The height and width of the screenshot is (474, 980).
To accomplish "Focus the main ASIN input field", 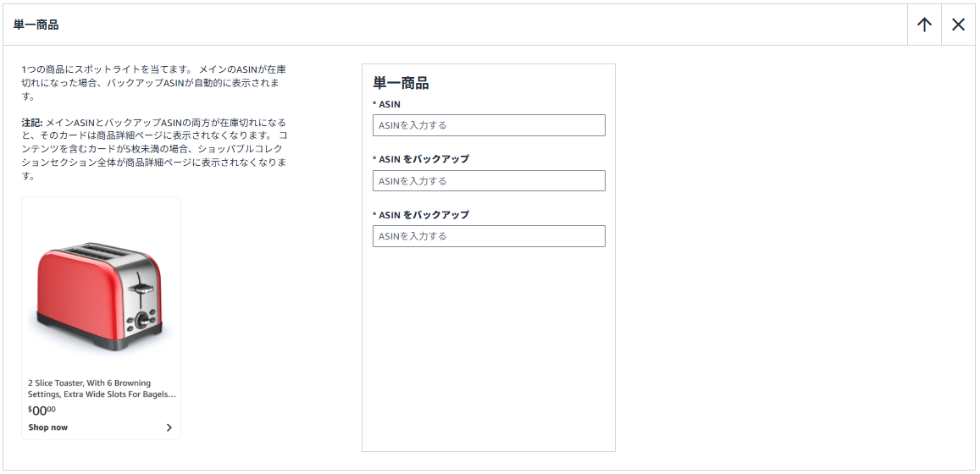I will pyautogui.click(x=489, y=125).
